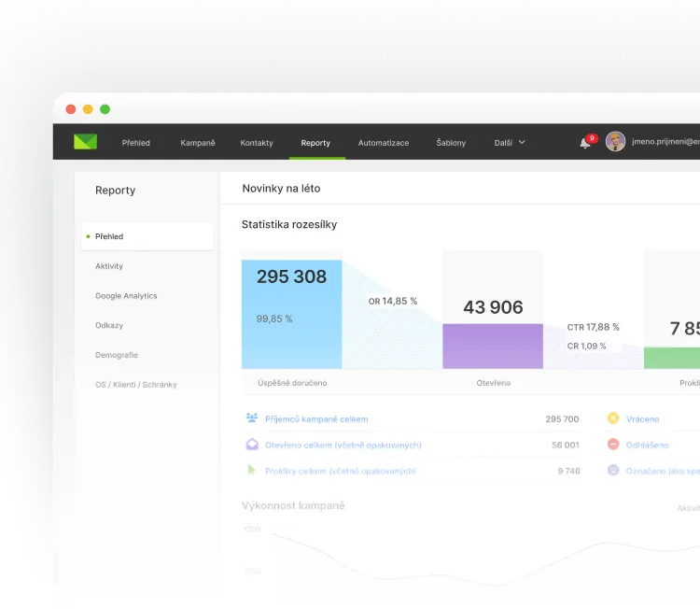This screenshot has width=700, height=609.
Task: Open the Kampaně menu item
Action: point(198,143)
